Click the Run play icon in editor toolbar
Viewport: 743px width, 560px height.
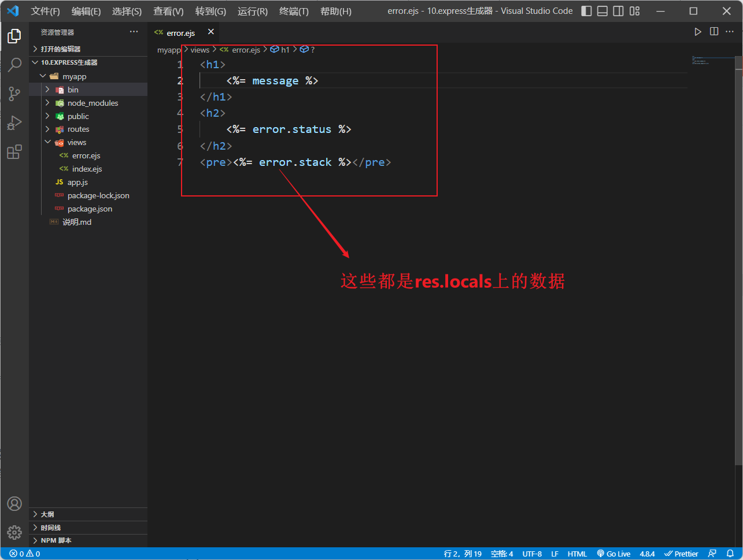click(698, 32)
